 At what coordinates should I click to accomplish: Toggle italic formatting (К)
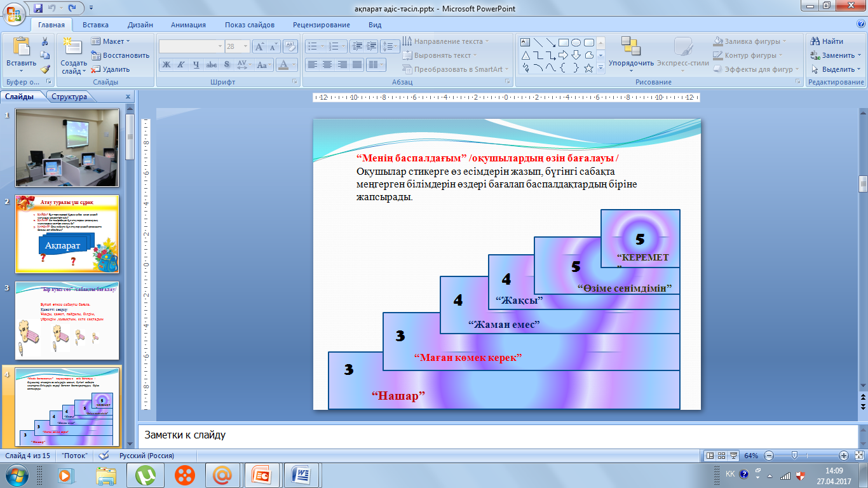(x=181, y=64)
